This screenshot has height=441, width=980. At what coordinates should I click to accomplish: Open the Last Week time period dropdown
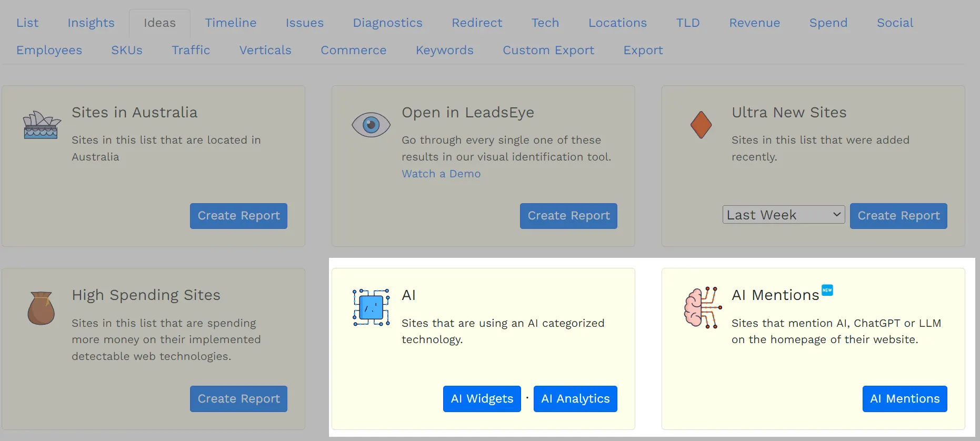(x=783, y=215)
